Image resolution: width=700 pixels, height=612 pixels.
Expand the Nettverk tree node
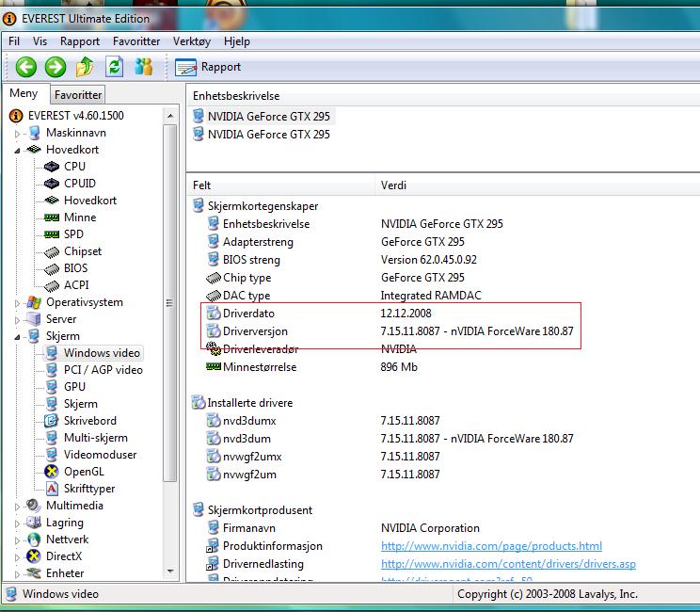tap(18, 540)
